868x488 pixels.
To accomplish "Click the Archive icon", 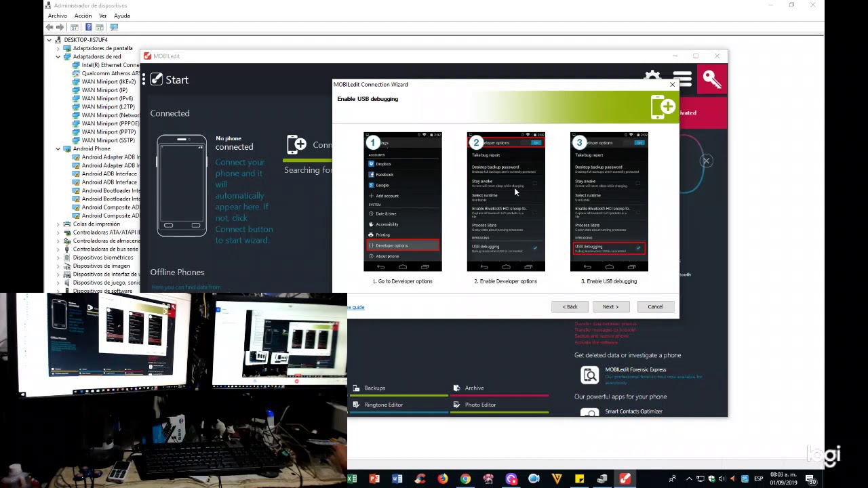I will (x=457, y=388).
